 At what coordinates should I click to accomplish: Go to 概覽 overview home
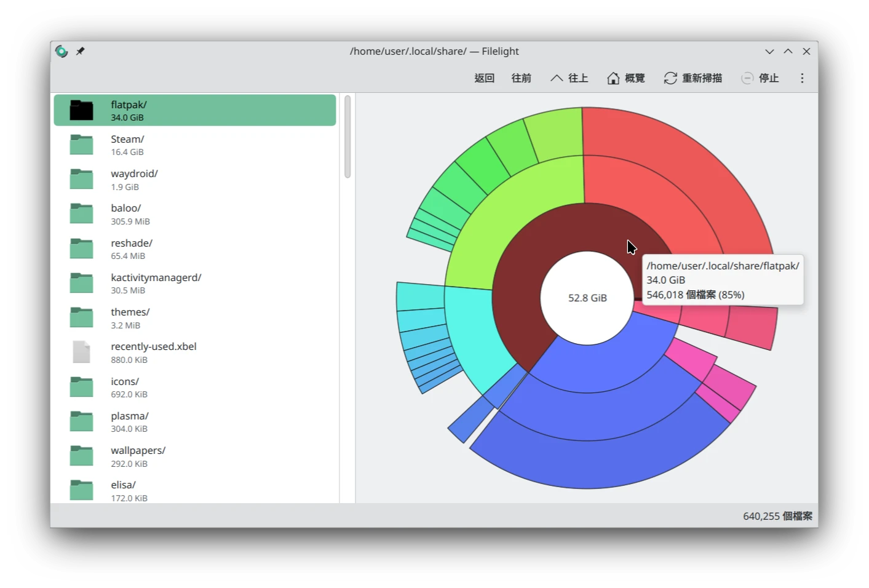[x=626, y=78]
